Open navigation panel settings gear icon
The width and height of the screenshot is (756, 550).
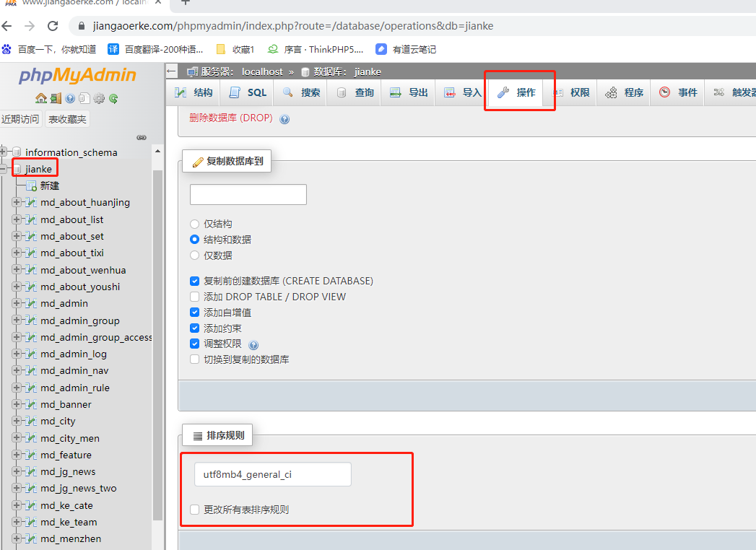[x=99, y=99]
